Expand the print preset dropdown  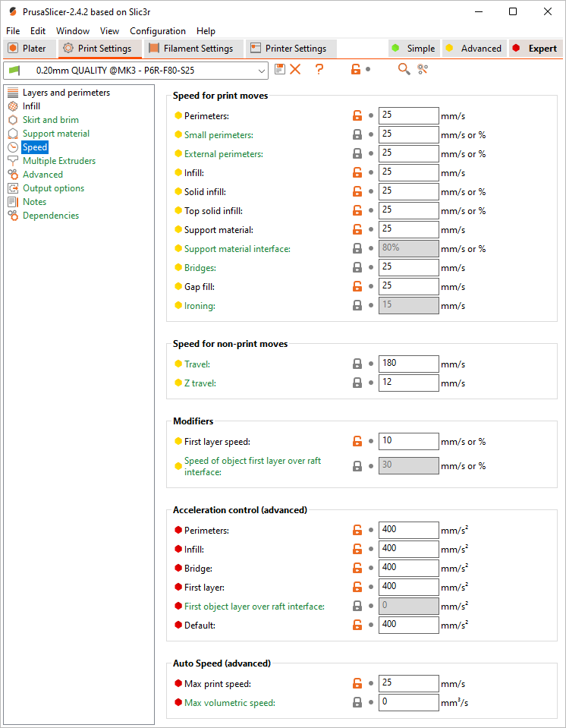(x=262, y=71)
